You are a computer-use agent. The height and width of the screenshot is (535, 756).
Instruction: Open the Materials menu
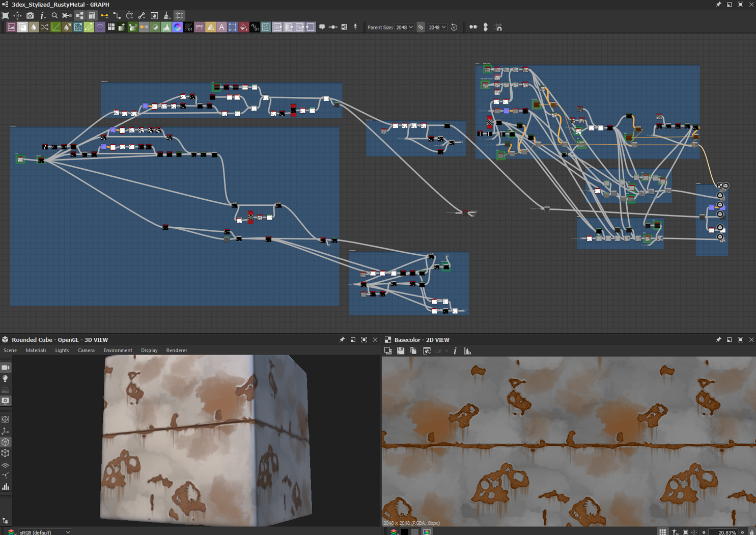tap(36, 351)
